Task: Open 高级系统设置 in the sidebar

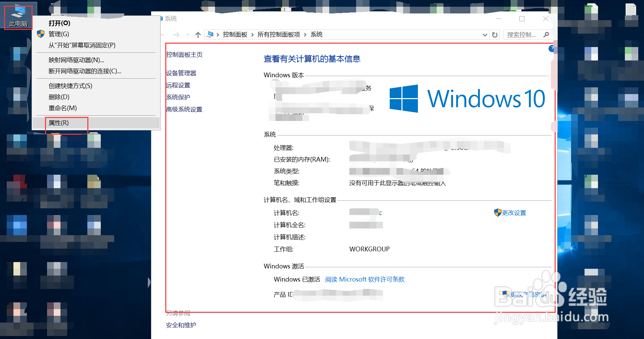Action: (x=184, y=109)
